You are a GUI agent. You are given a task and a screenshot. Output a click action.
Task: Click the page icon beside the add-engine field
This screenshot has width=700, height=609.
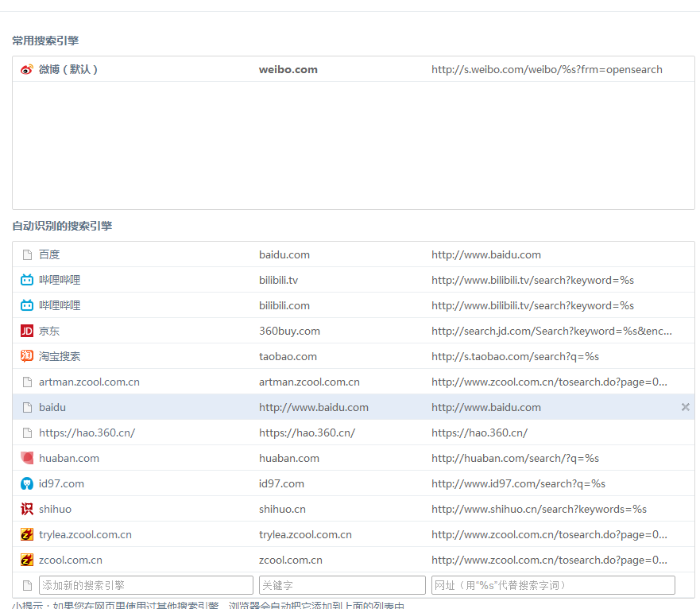[x=27, y=586]
